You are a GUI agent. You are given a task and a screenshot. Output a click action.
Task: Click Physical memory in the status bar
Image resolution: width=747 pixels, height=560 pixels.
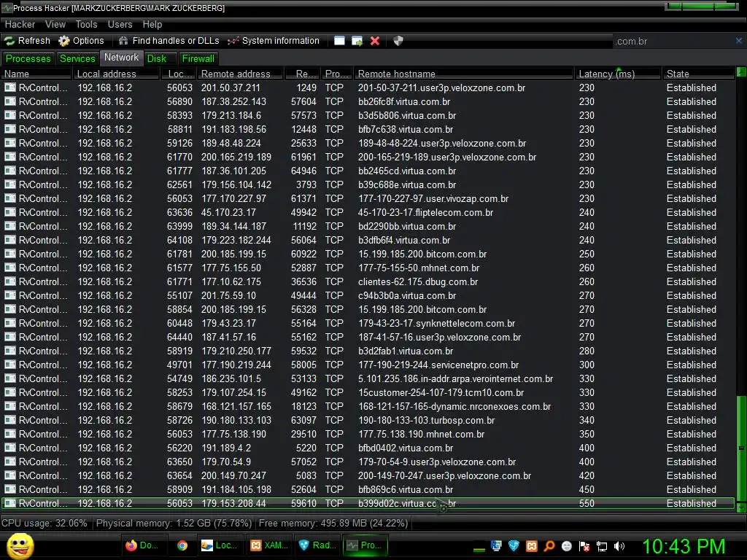point(174,523)
